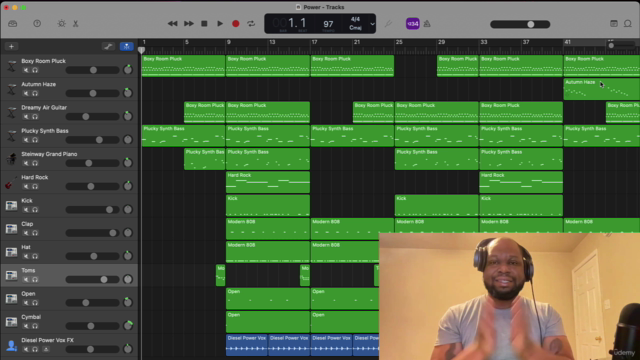Click Kick drum machine track icon
Viewport: 640px width, 360px height.
pyautogui.click(x=11, y=205)
